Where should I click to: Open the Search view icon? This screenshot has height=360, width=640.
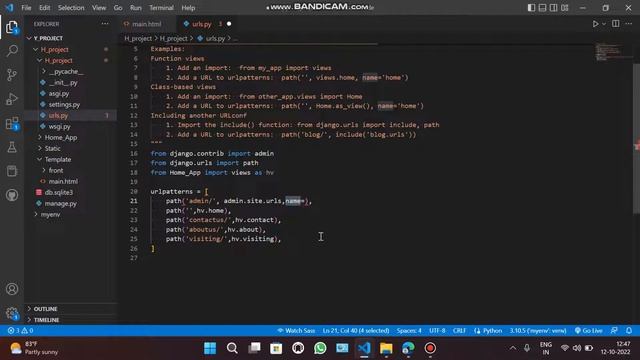12,51
